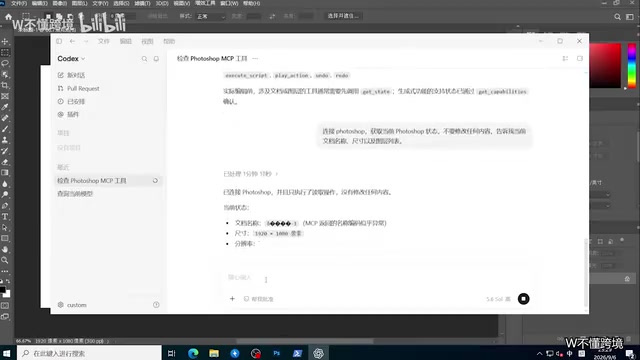
Task: Toggle the side panel icon in Codex header
Action: (x=580, y=58)
